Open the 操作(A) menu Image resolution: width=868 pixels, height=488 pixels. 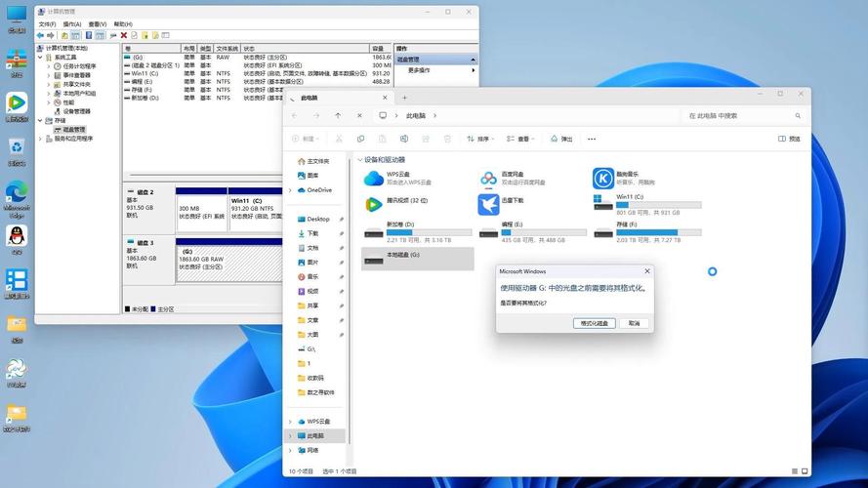tap(72, 23)
